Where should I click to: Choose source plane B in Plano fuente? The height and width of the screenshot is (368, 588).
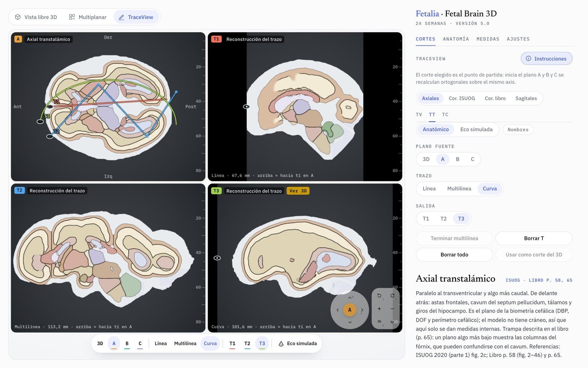pyautogui.click(x=458, y=159)
